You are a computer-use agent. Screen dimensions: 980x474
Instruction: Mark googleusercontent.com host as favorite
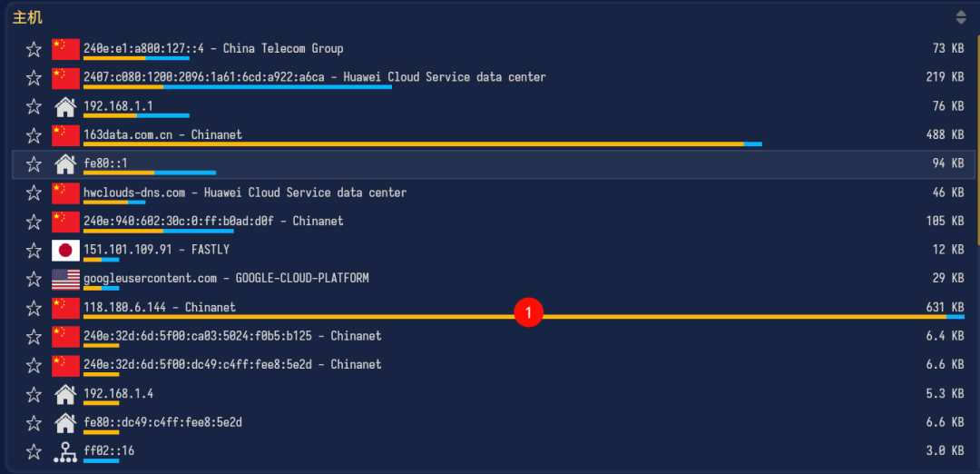point(34,280)
